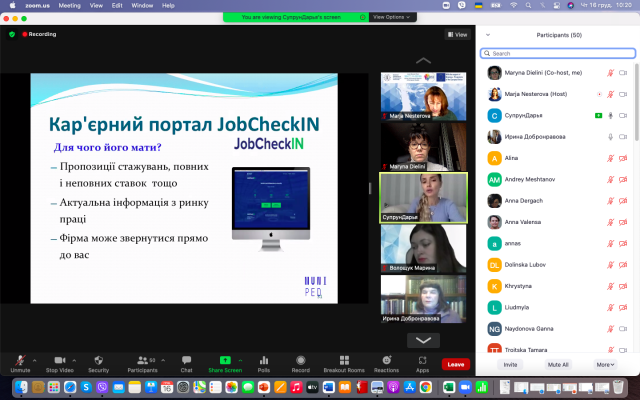This screenshot has height=400, width=640.
Task: Open the Help menu
Action: click(x=168, y=5)
